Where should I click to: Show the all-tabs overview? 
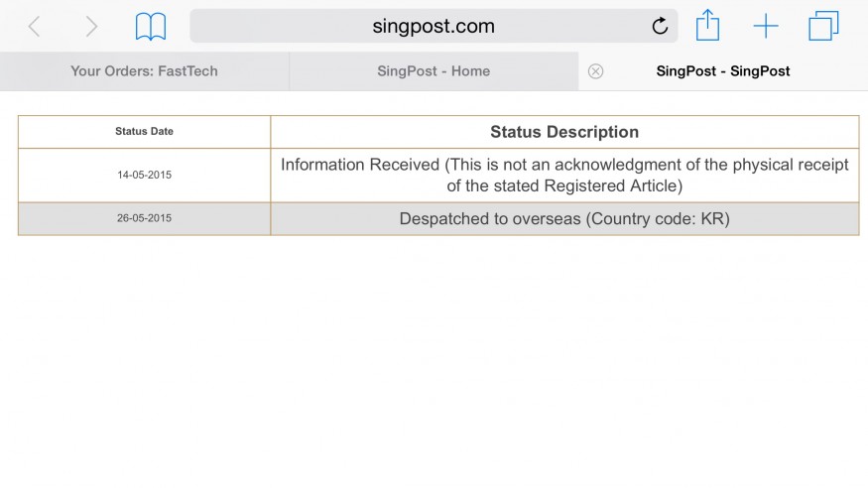(x=823, y=27)
